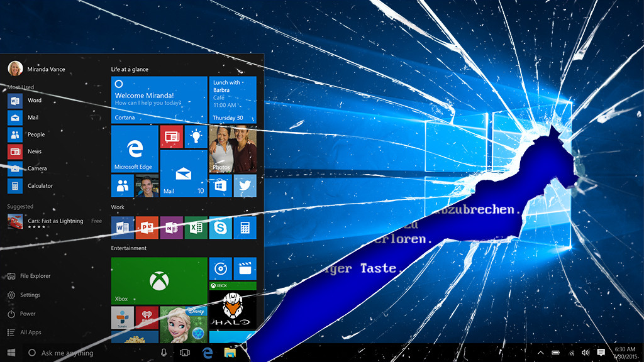Image resolution: width=644 pixels, height=362 pixels.
Task: Open the Disney Frozen tile
Action: (x=184, y=325)
